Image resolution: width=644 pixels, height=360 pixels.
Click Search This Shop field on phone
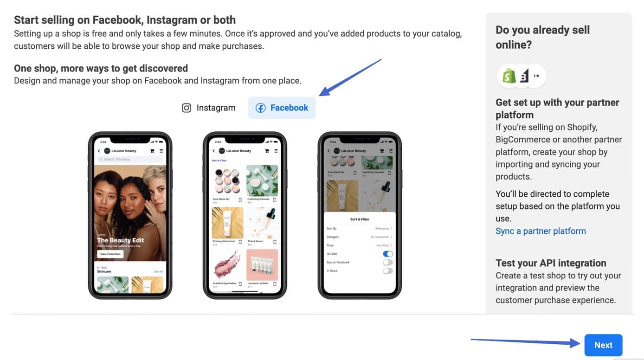tap(130, 159)
